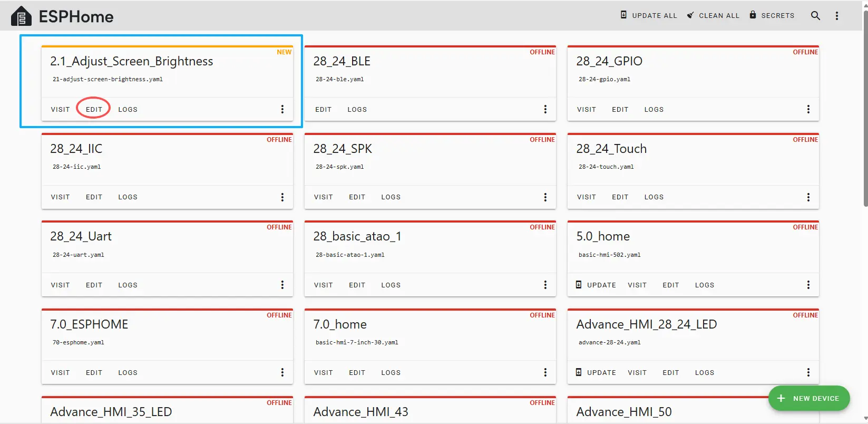The height and width of the screenshot is (424, 868).
Task: Open three-dot menu for 2.1_Adjust_Screen_Brightness
Action: click(x=282, y=109)
